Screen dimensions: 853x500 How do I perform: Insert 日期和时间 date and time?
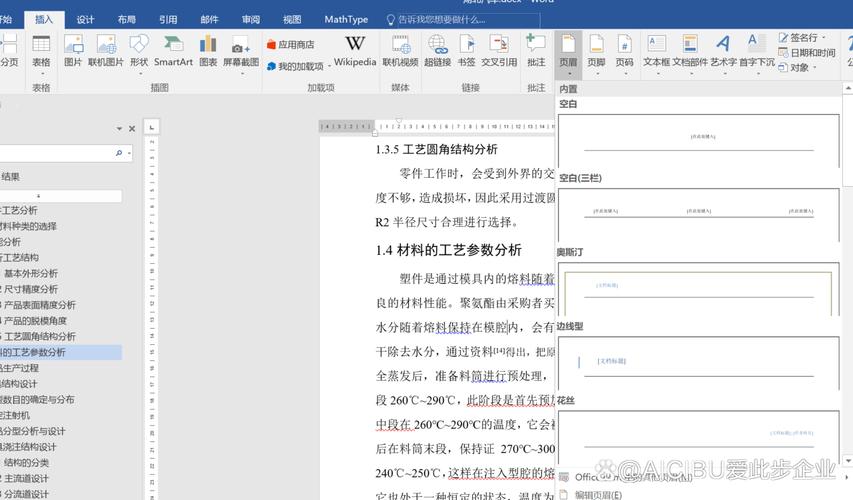click(807, 53)
